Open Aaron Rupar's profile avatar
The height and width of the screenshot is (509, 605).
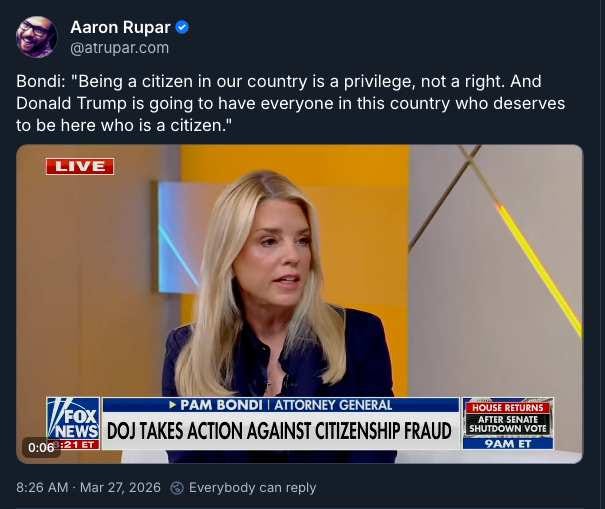pyautogui.click(x=37, y=37)
